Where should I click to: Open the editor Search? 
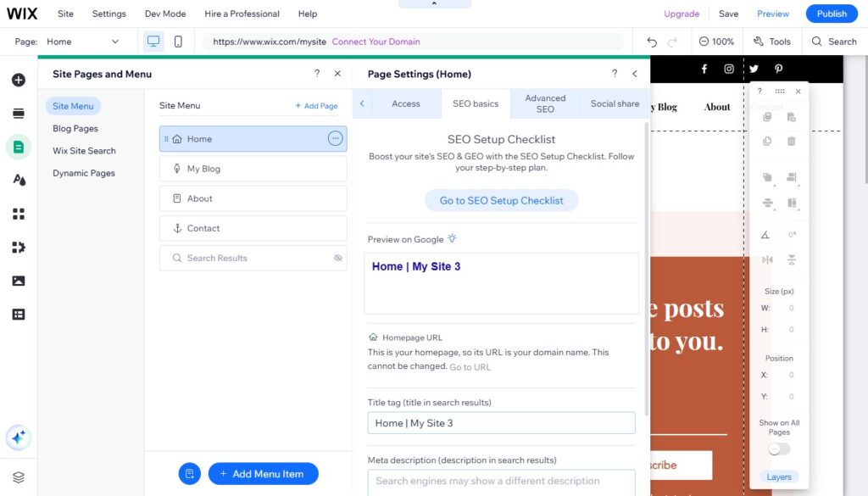point(834,42)
